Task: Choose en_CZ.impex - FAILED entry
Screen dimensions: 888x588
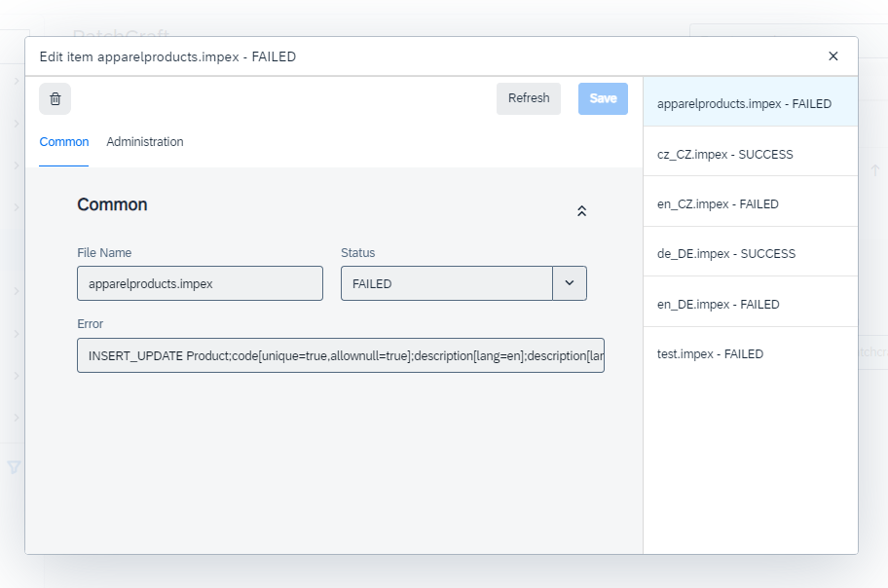Action: 719,204
